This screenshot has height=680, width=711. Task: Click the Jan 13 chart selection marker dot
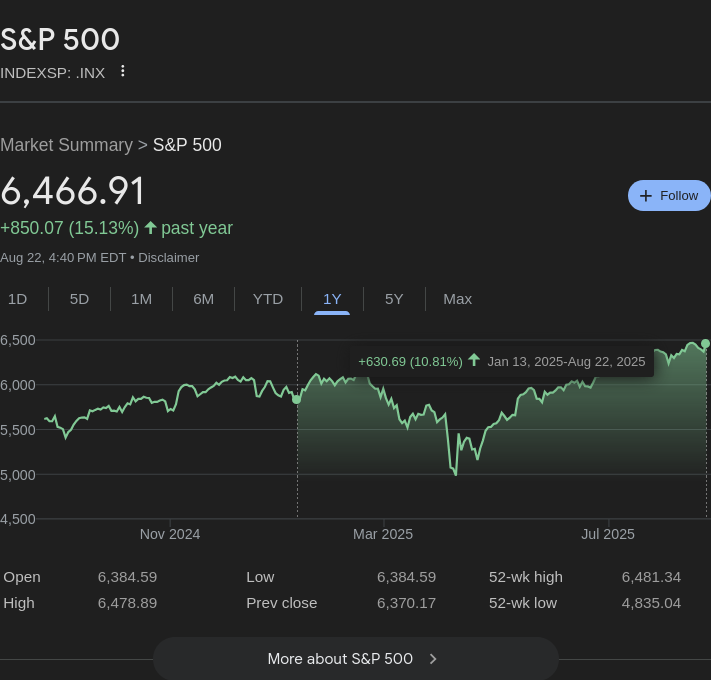coord(297,399)
